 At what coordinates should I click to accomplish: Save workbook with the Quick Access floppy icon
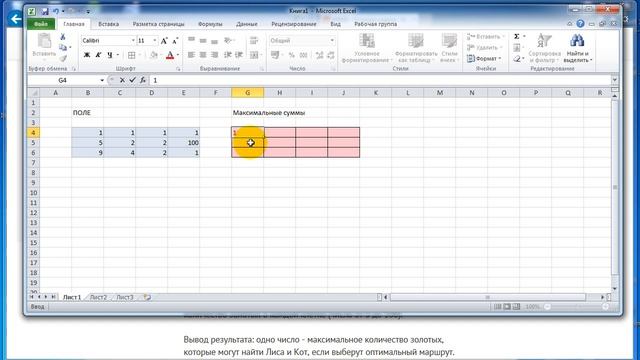[x=44, y=11]
